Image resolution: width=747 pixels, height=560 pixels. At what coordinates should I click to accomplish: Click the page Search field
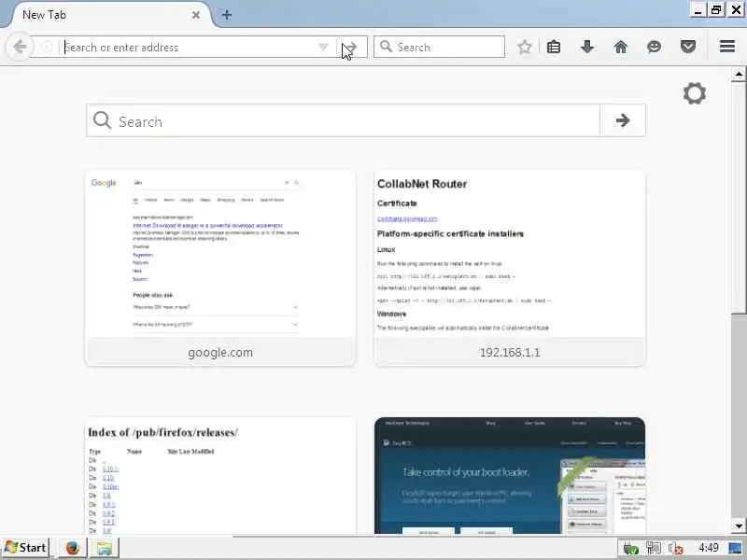(x=343, y=121)
